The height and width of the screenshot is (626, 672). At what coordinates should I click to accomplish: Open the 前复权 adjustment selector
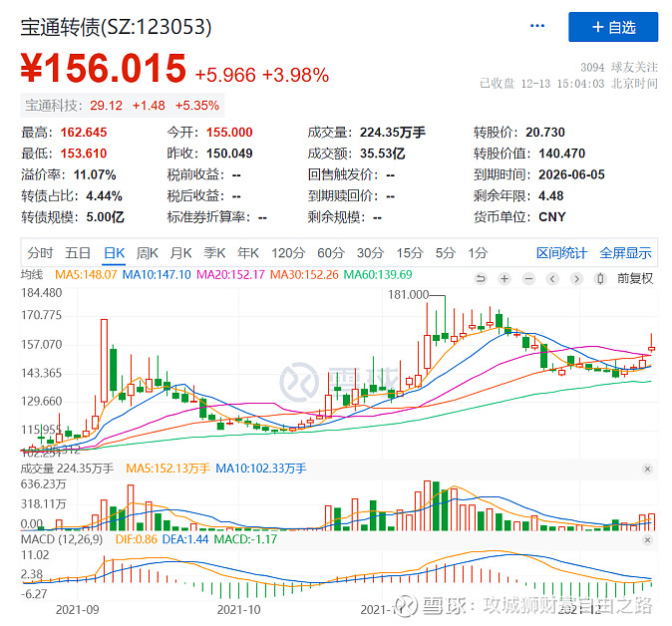coord(635,279)
